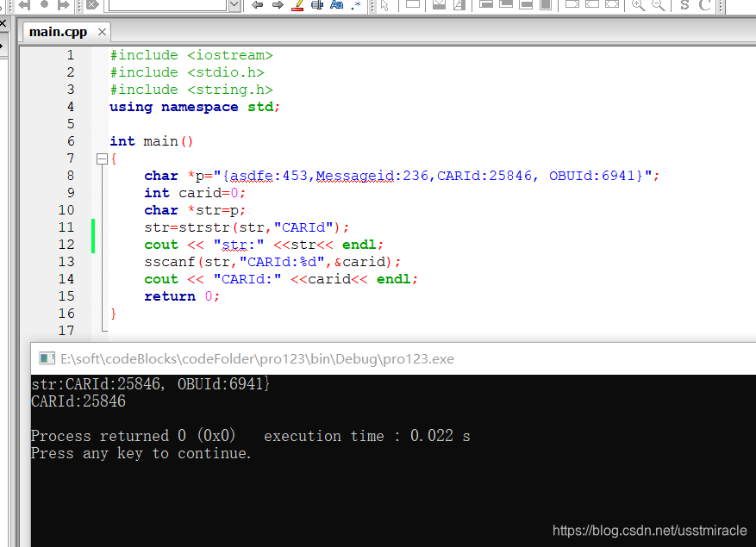The image size is (756, 547).
Task: Toggle match case Aa icon
Action: click(x=336, y=5)
